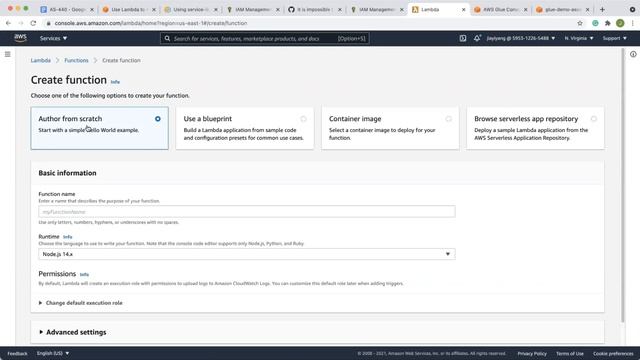The height and width of the screenshot is (360, 640).
Task: Open the browser extensions puzzle icon
Action: pyautogui.click(x=608, y=23)
